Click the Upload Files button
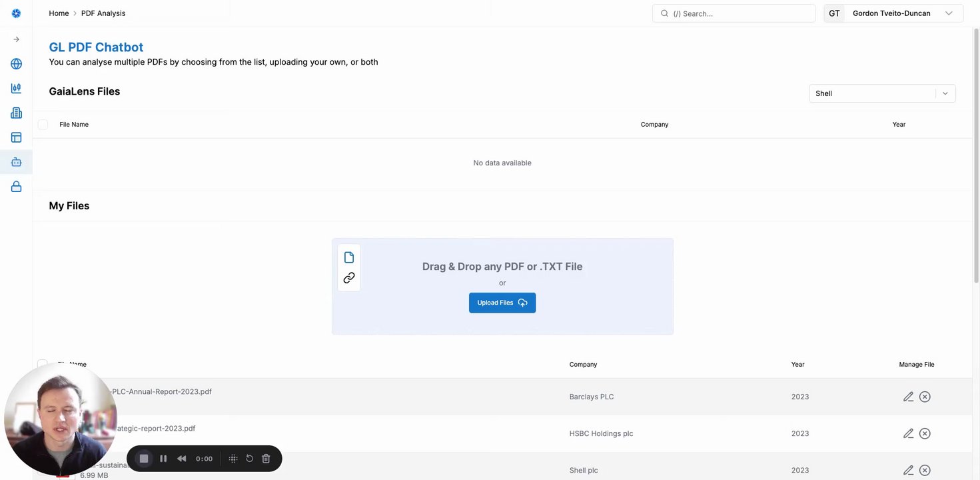 (502, 303)
